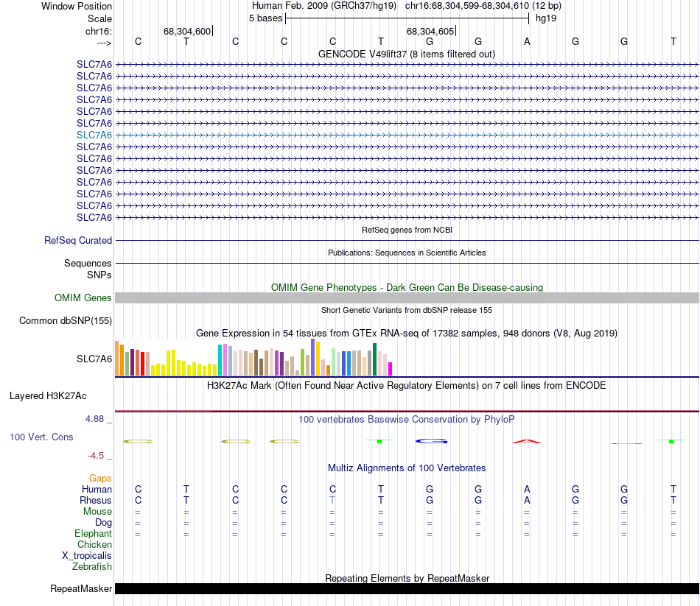Click the 'Human Feb. 2009 (GRCh37/hg19)' text
The image size is (700, 606).
(x=324, y=6)
